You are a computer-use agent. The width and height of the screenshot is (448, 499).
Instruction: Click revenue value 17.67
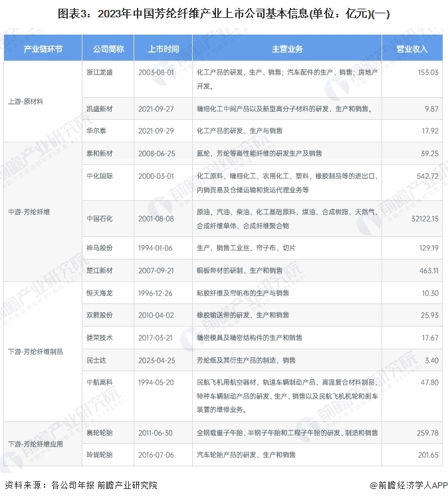tap(430, 337)
